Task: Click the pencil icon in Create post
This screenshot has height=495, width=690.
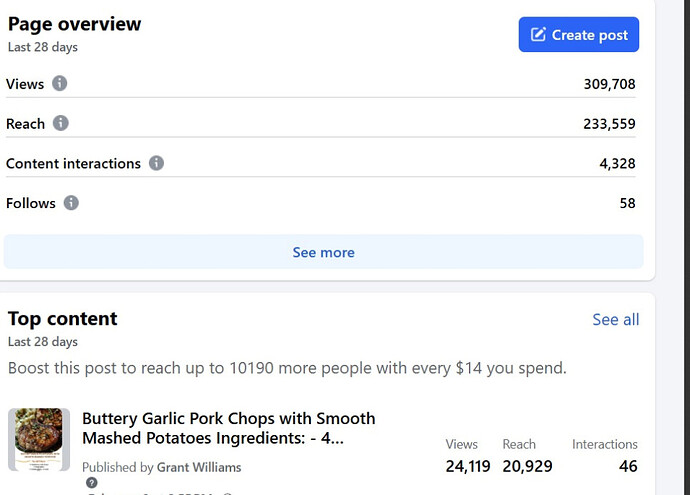Action: coord(538,34)
